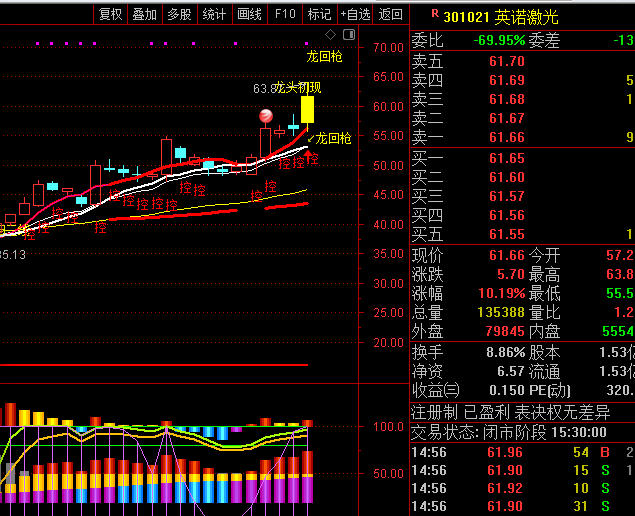The height and width of the screenshot is (516, 635).
Task: Open the F10 company info tab
Action: coord(285,14)
